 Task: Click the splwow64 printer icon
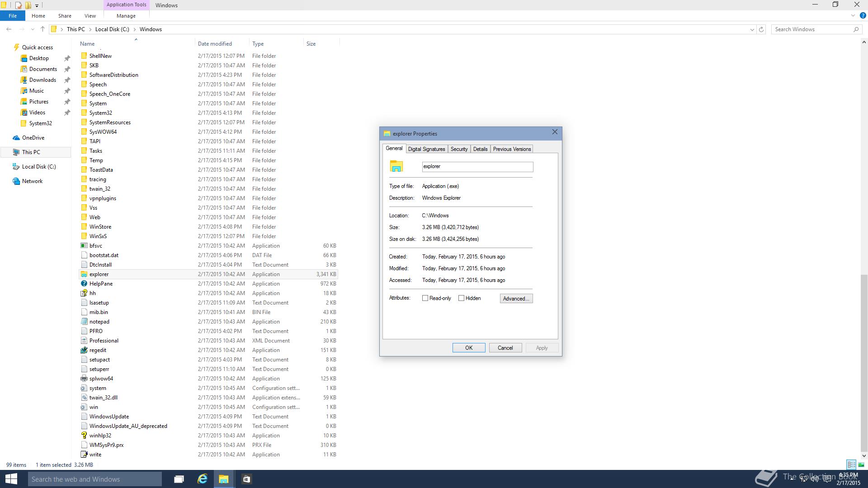point(84,379)
